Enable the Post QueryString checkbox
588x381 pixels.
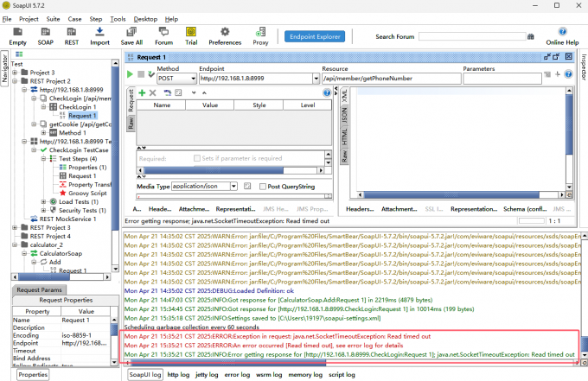pos(263,187)
